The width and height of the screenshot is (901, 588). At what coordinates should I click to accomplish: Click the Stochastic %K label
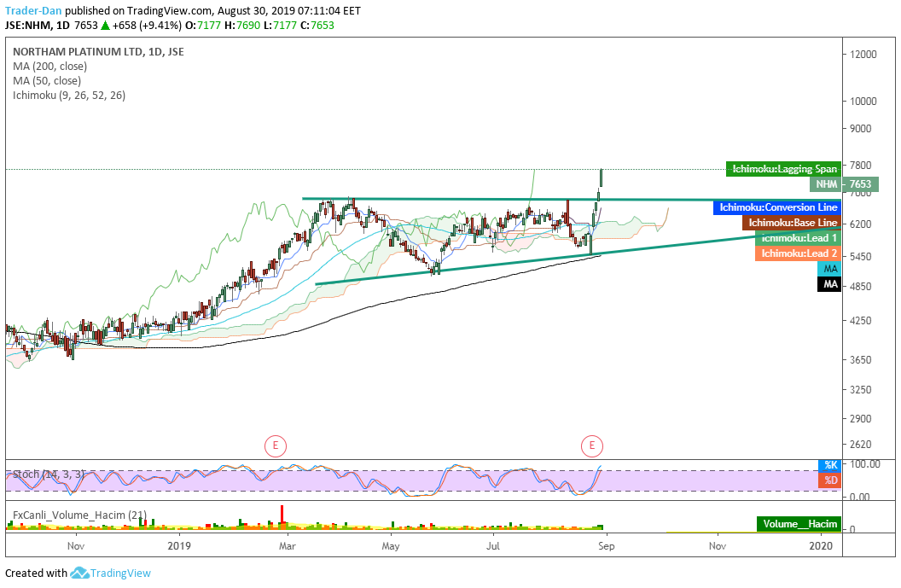[x=829, y=464]
